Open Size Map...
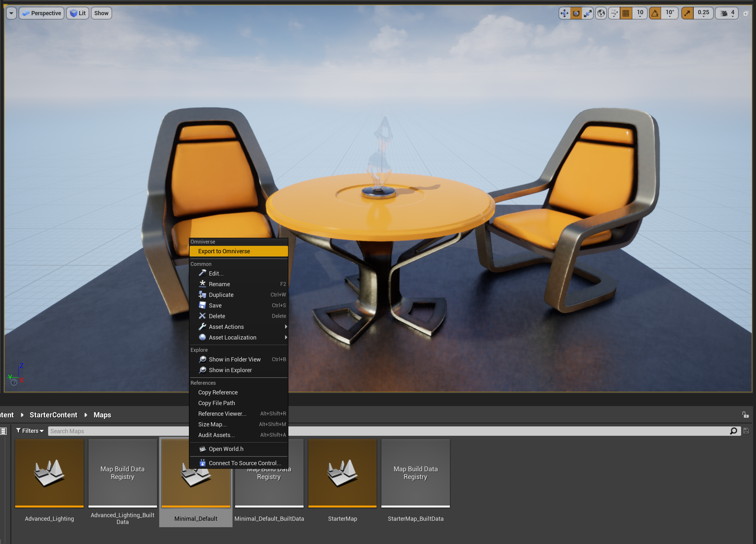756x544 pixels. click(x=239, y=424)
